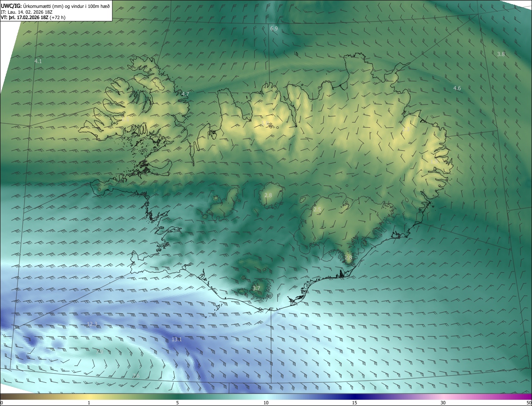Select the 3.7 value label on the map

(256, 289)
